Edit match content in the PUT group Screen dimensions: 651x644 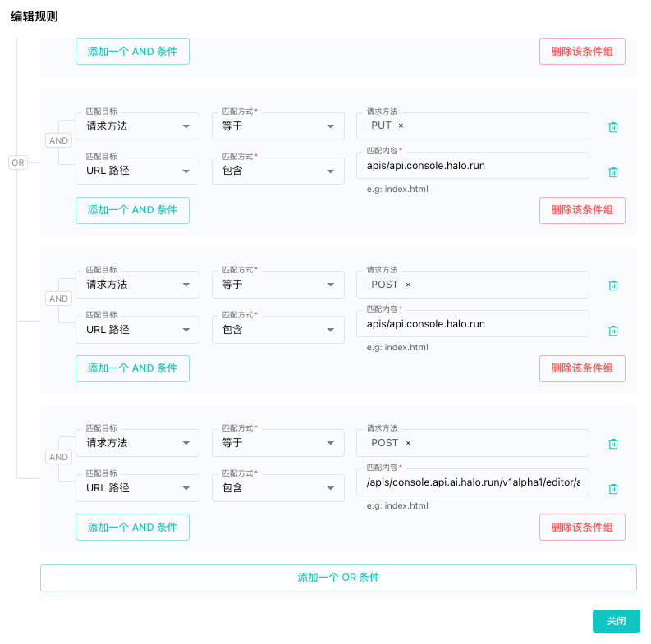(x=473, y=166)
